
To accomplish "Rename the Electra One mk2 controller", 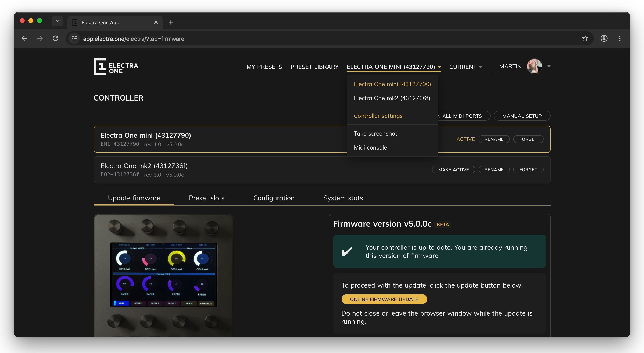I will (x=494, y=170).
